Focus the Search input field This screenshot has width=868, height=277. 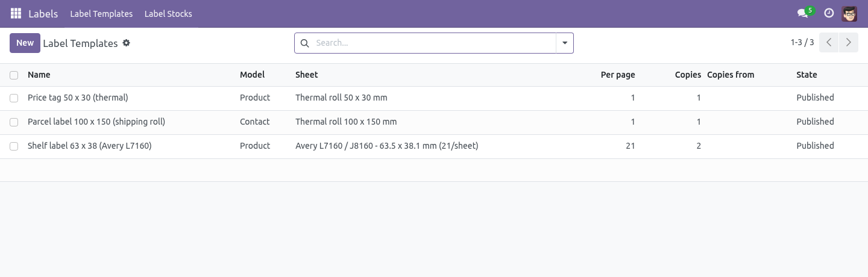433,43
